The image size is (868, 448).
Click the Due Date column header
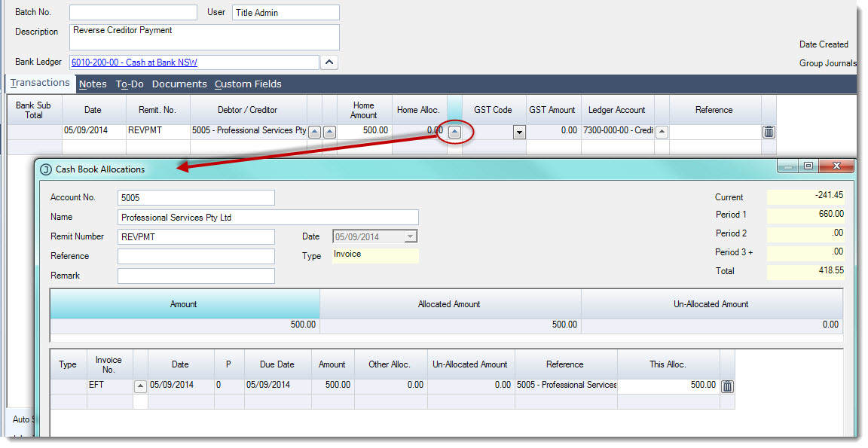pyautogui.click(x=277, y=364)
